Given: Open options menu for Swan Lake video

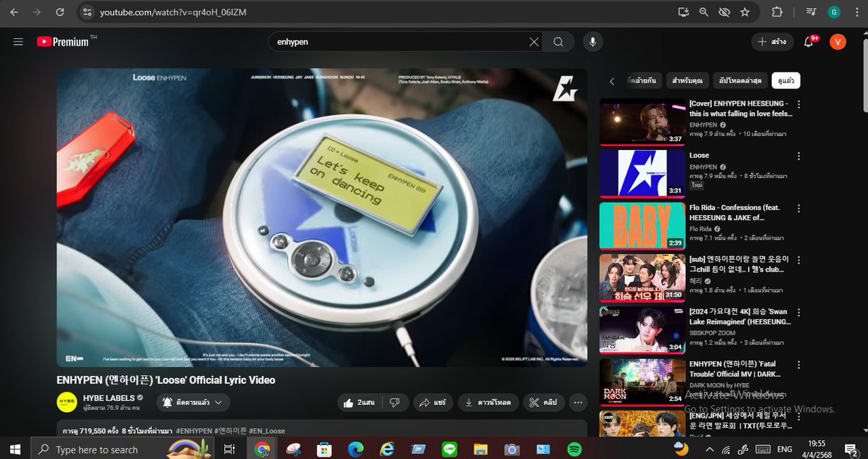Looking at the screenshot, I should pos(799,312).
